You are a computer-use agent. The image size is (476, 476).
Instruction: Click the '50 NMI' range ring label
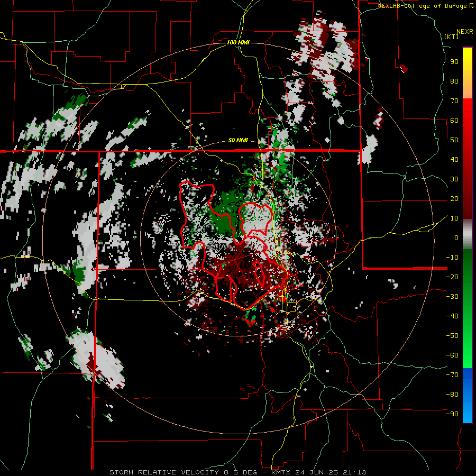[x=238, y=140]
